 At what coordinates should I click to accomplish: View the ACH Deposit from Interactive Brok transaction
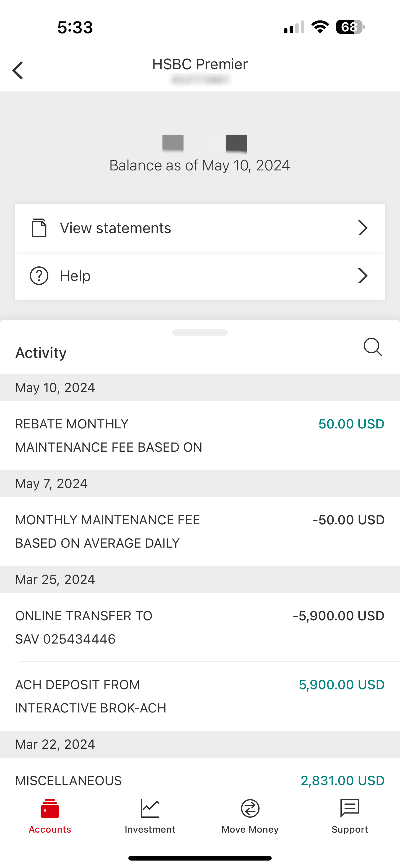pyautogui.click(x=200, y=696)
